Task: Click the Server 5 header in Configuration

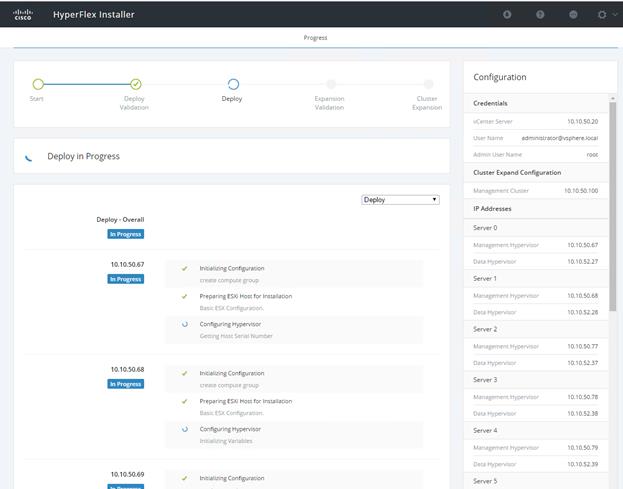Action: tap(485, 481)
